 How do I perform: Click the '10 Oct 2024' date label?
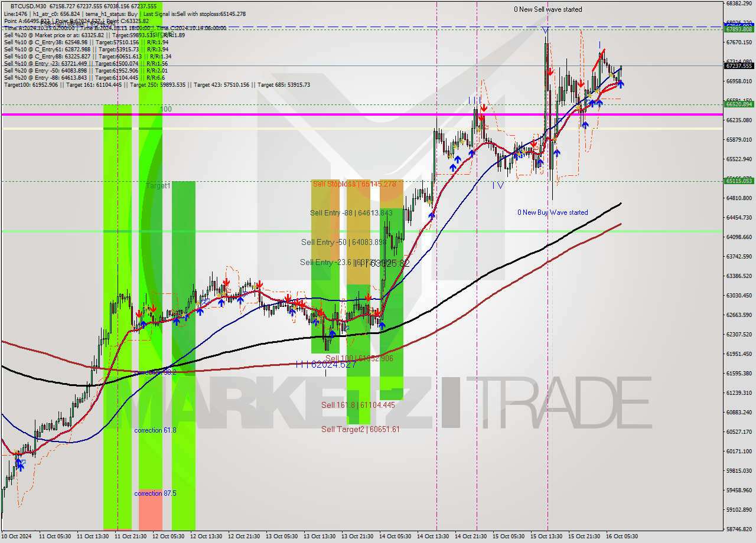pos(18,537)
